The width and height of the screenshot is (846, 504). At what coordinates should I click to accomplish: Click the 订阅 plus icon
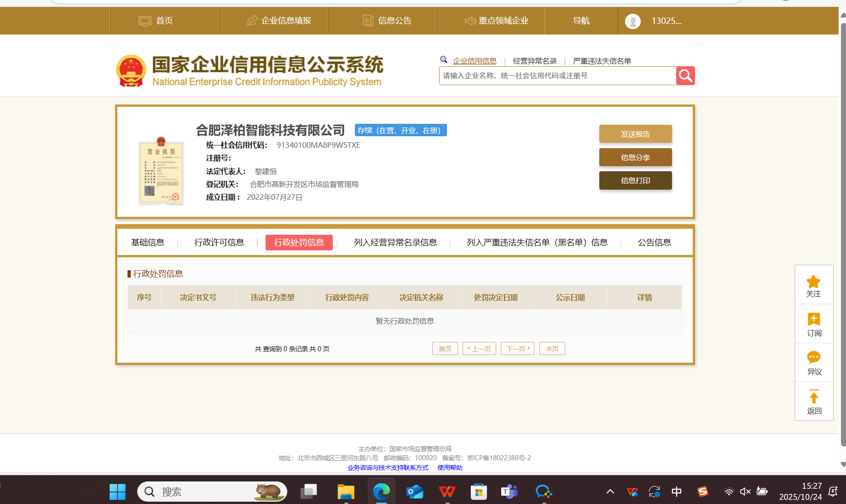[x=813, y=319]
